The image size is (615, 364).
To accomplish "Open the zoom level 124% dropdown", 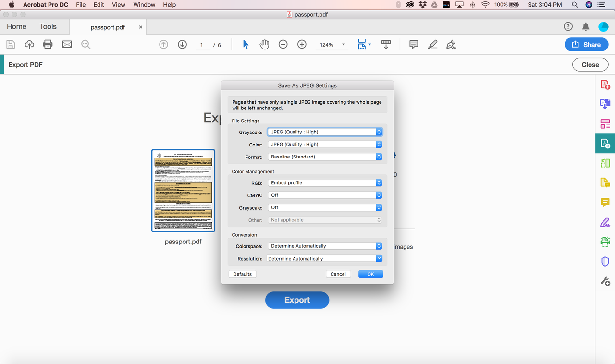I will [331, 45].
